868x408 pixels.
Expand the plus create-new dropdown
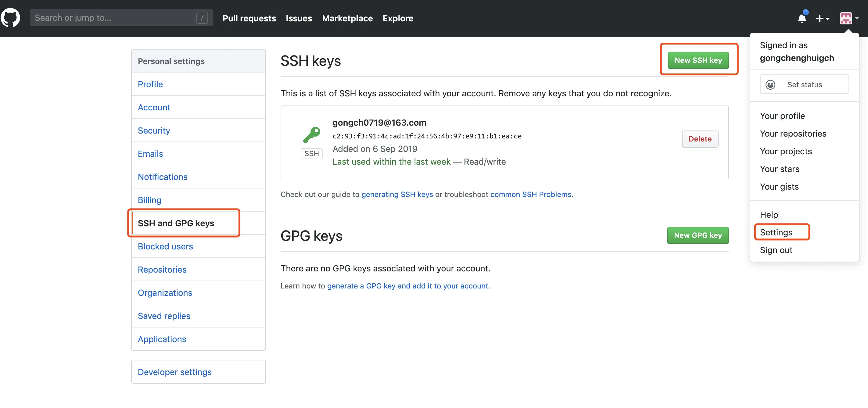[x=822, y=18]
